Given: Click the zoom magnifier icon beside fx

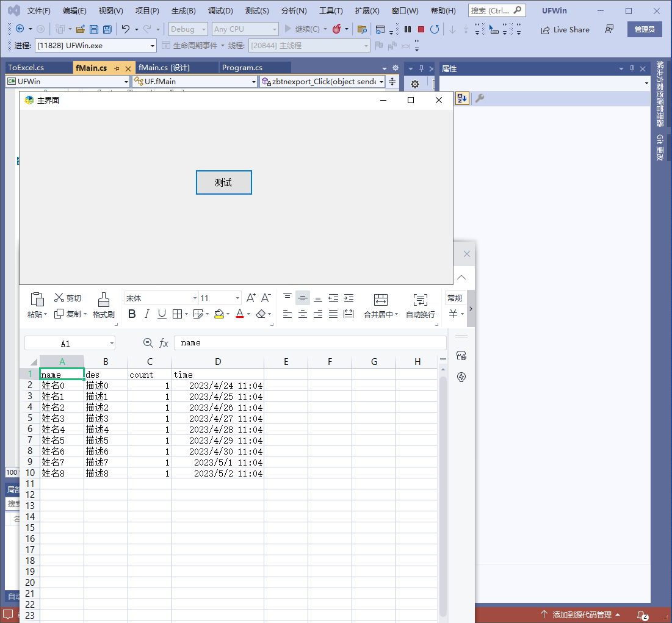Looking at the screenshot, I should click(148, 343).
